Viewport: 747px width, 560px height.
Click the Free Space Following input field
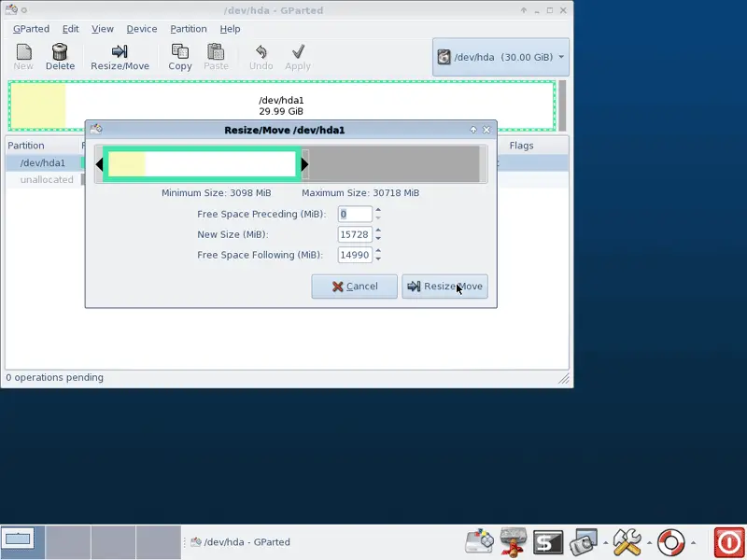click(355, 255)
